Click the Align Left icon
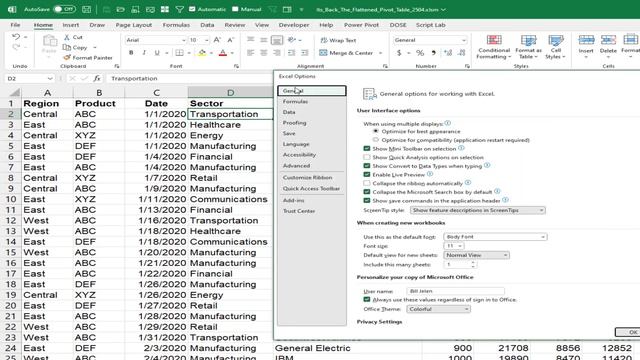The image size is (640, 360). pos(251,53)
